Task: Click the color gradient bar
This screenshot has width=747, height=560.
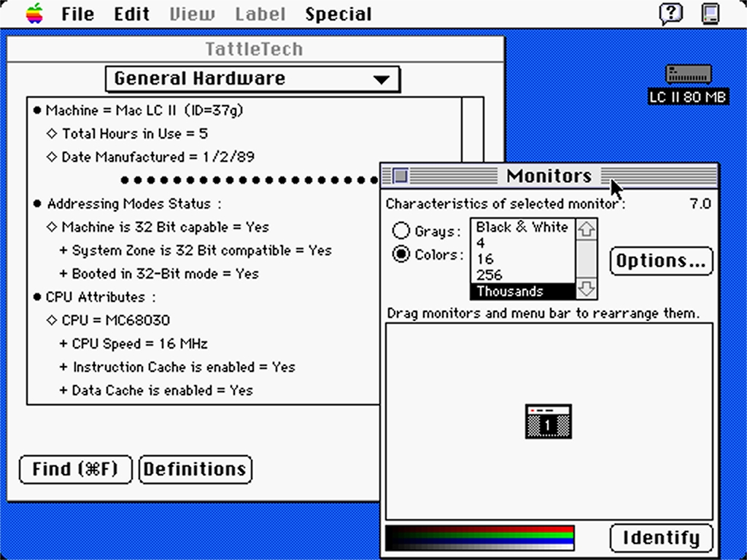Action: pyautogui.click(x=479, y=537)
